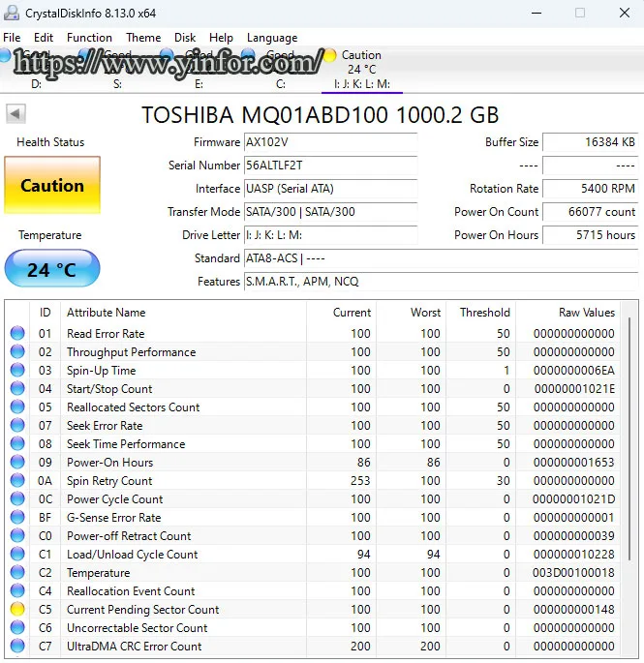Open the Function menu

(x=89, y=38)
